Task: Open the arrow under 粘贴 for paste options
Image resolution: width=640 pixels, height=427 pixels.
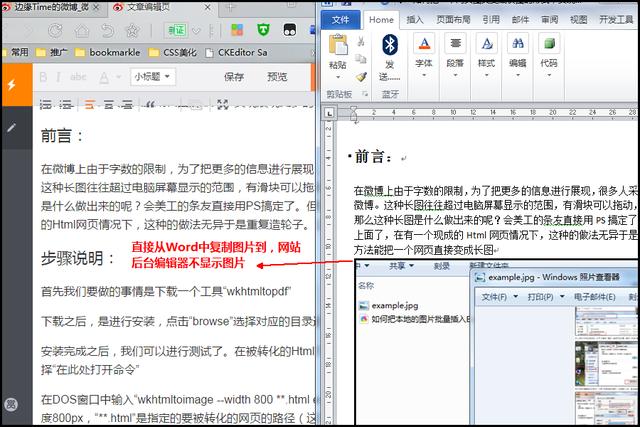Action: [x=338, y=77]
